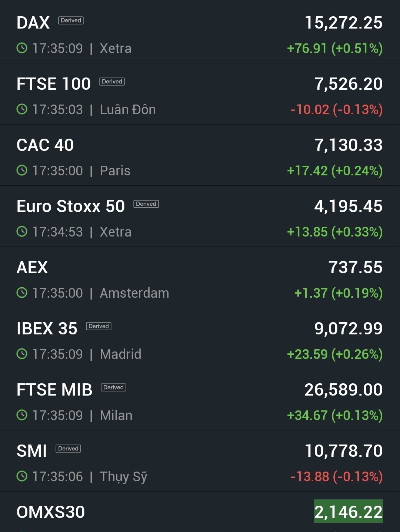Image resolution: width=400 pixels, height=532 pixels.
Task: Click the AEX row clock icon
Action: 22,293
